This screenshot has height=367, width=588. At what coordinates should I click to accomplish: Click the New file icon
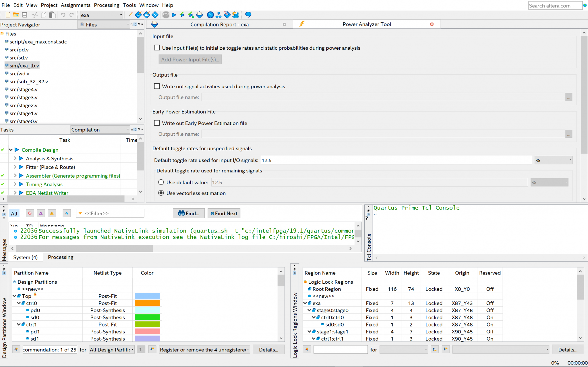tap(8, 15)
